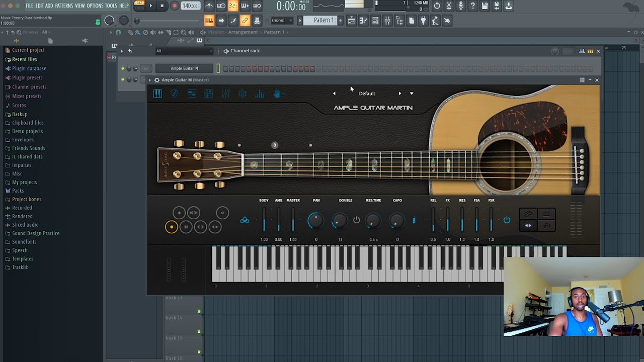Screen dimensions: 644x362
Task: Open the EDIT menu
Action: 40,6
